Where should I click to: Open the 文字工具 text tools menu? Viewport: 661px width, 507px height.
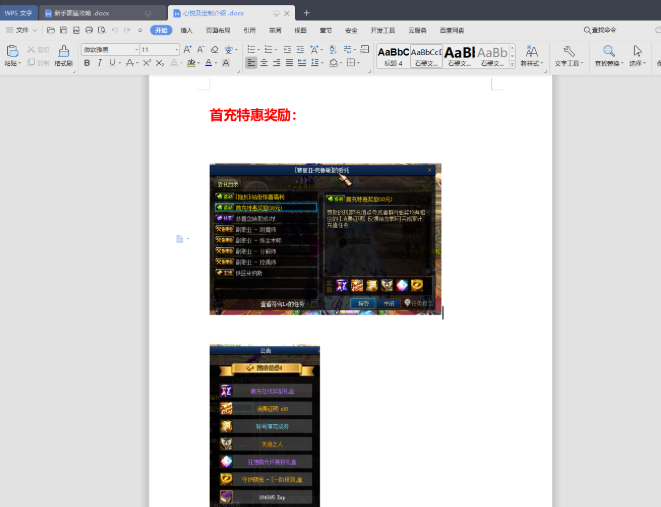[x=569, y=56]
